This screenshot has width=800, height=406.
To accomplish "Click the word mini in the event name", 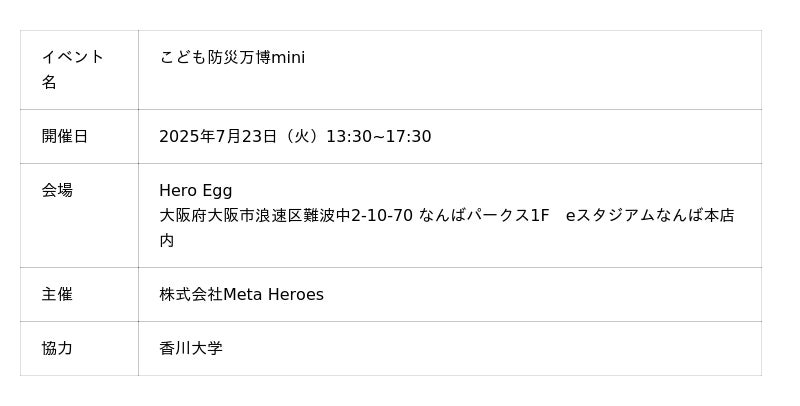I will pyautogui.click(x=288, y=57).
